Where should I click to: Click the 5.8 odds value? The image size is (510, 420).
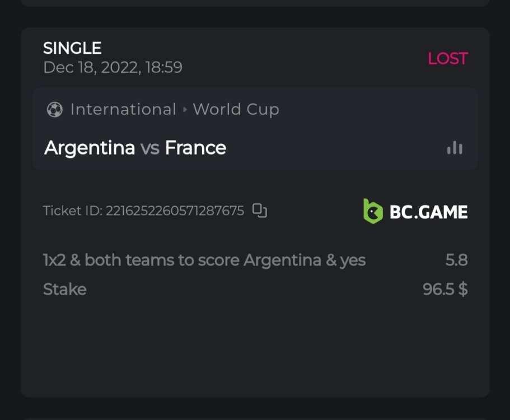pos(456,260)
